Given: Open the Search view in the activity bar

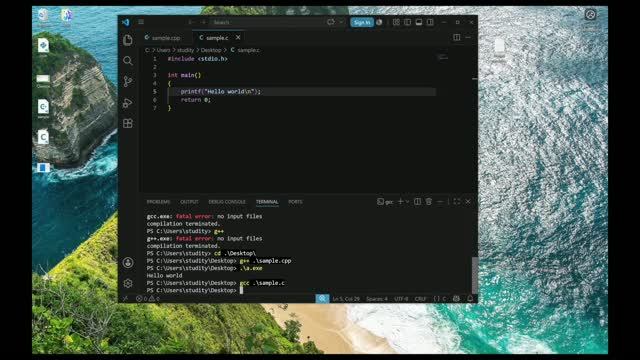Looking at the screenshot, I should pos(128,61).
